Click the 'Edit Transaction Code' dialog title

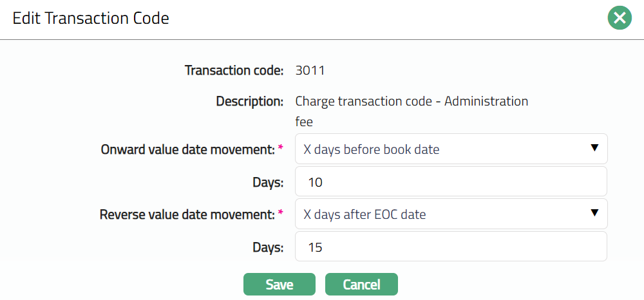[91, 19]
